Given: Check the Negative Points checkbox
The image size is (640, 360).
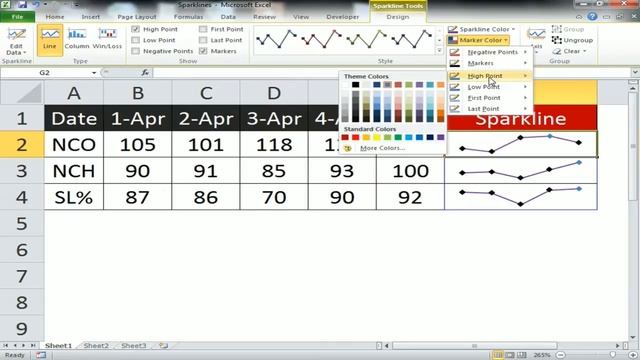Looking at the screenshot, I should [x=136, y=51].
